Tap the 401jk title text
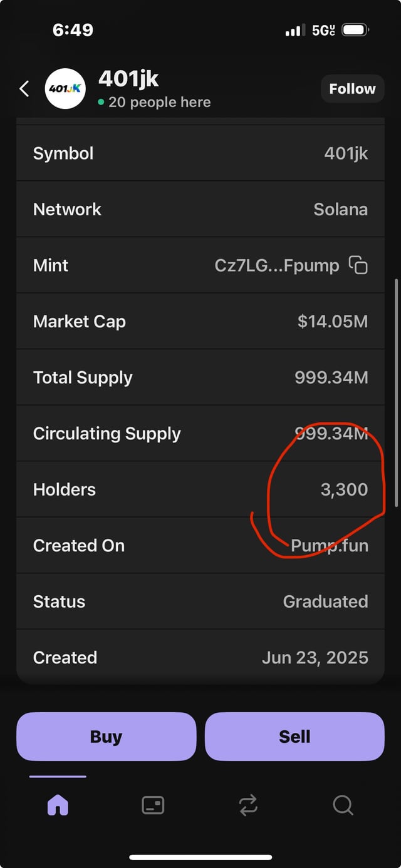The width and height of the screenshot is (401, 868). coord(128,79)
